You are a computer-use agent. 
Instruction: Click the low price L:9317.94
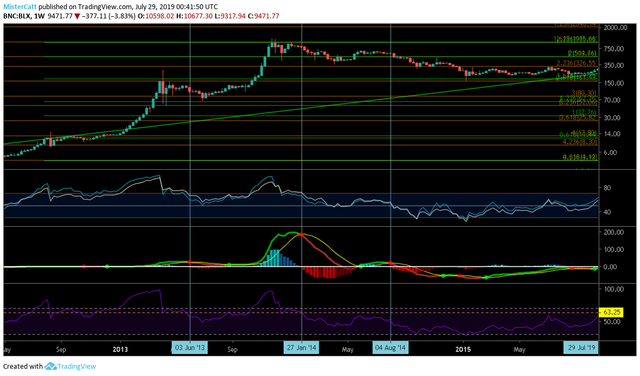[x=230, y=16]
